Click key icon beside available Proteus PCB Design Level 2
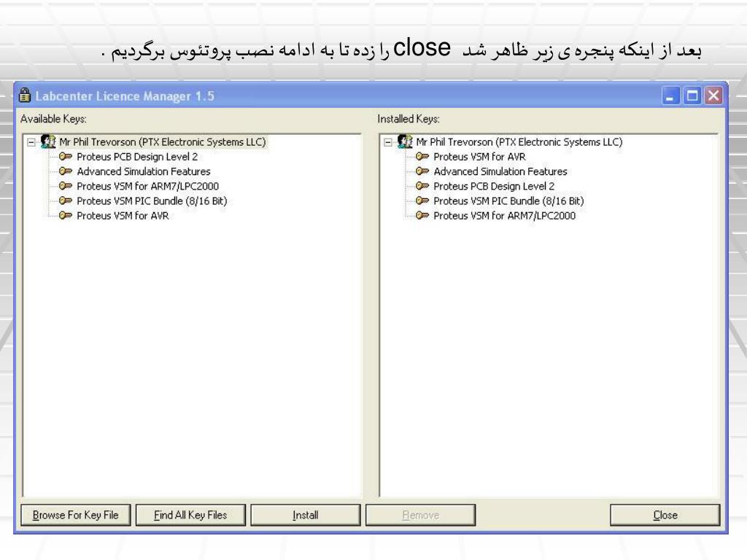 click(66, 156)
